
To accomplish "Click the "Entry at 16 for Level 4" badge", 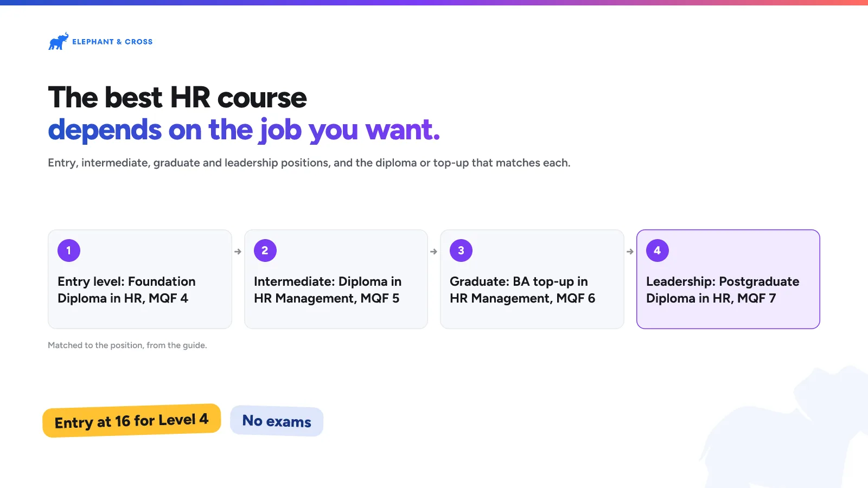I will coord(132,421).
